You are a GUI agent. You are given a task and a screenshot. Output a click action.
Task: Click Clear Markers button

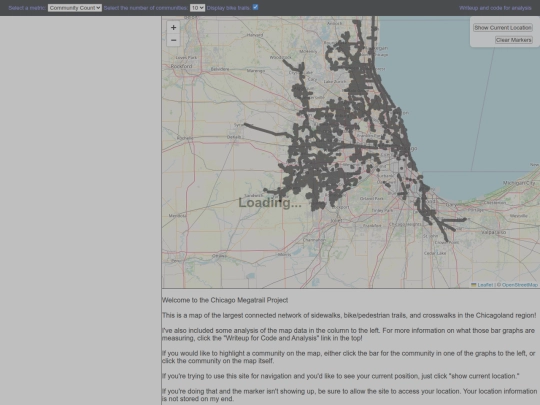[x=514, y=40]
